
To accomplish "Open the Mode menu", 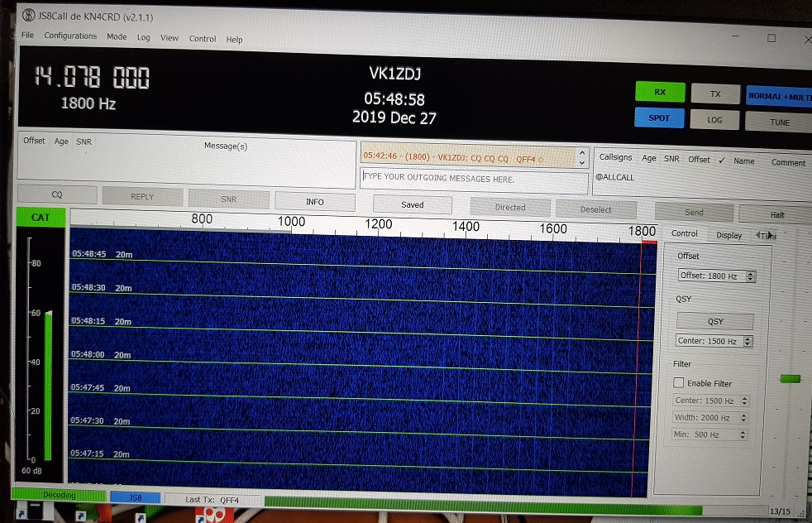I will [x=117, y=36].
